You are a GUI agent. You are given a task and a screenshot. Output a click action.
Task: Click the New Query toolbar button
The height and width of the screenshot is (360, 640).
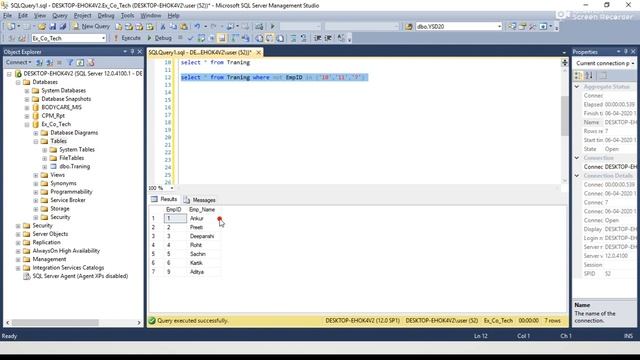[x=91, y=26]
